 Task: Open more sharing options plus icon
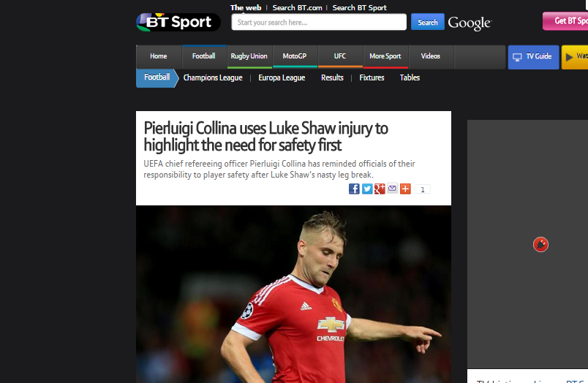[405, 189]
